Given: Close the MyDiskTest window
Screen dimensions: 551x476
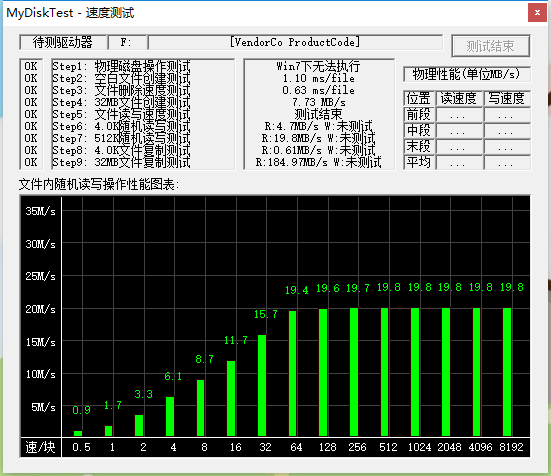Looking at the screenshot, I should [x=537, y=13].
